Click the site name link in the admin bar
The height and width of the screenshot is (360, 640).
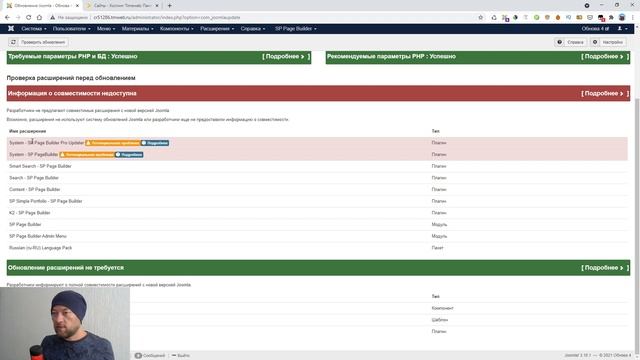point(596,29)
